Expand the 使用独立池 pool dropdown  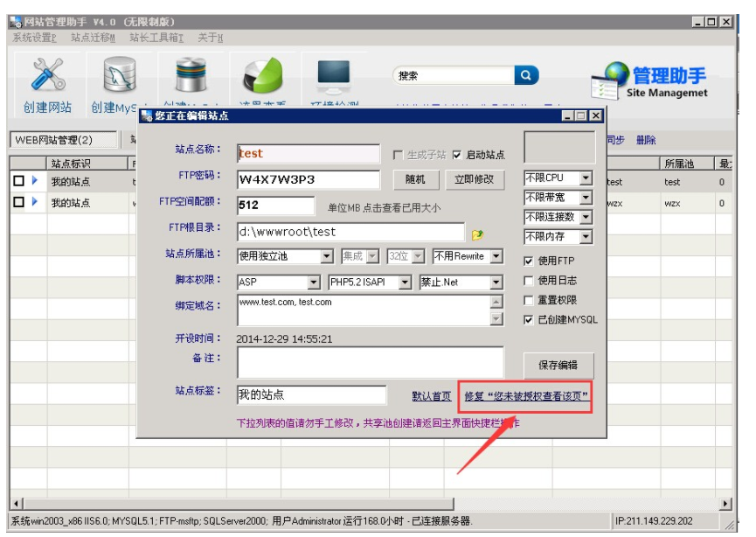point(327,257)
